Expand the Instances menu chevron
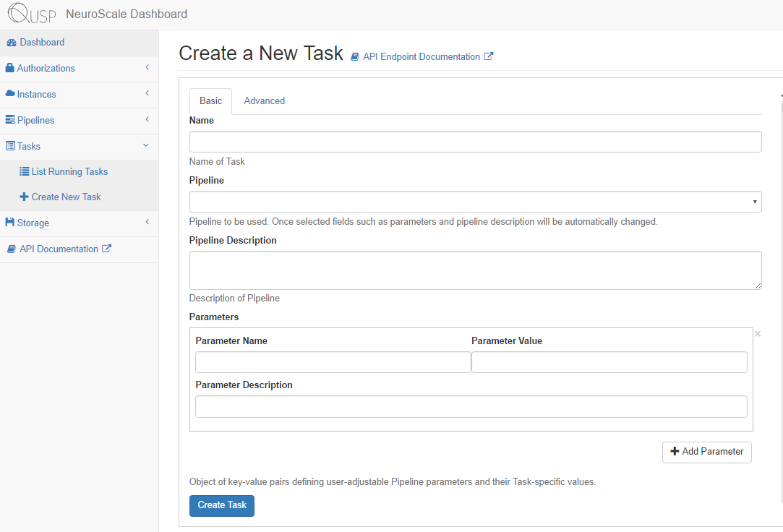 coord(147,93)
